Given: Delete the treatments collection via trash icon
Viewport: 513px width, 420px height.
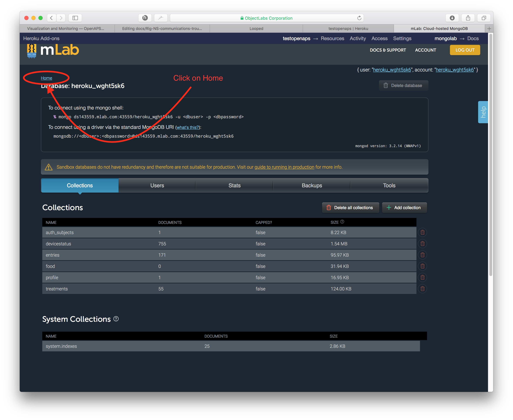Looking at the screenshot, I should (422, 289).
